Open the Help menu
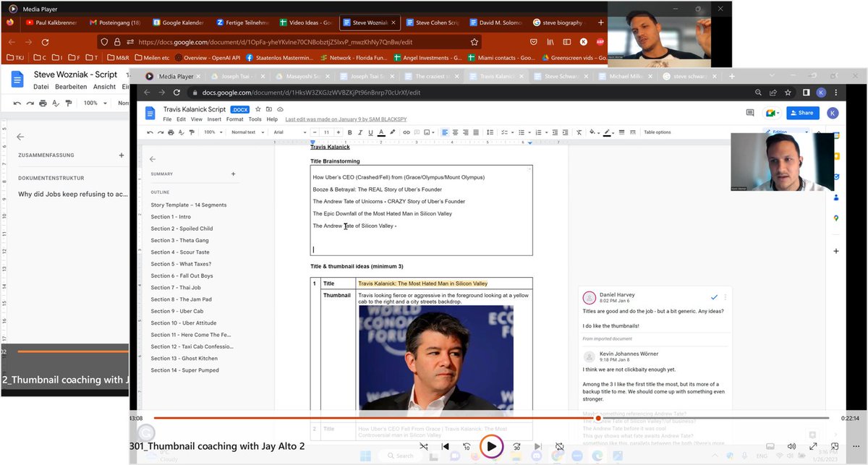The height and width of the screenshot is (465, 868). (x=272, y=119)
